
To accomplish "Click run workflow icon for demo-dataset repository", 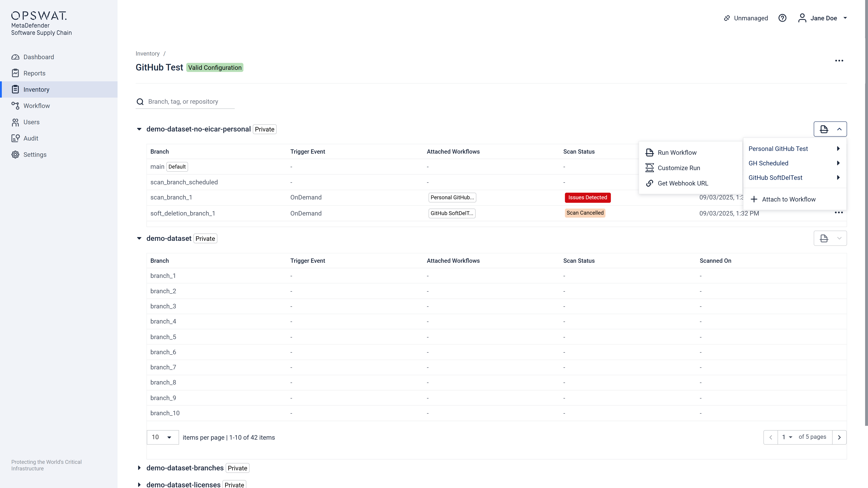I will pos(824,238).
